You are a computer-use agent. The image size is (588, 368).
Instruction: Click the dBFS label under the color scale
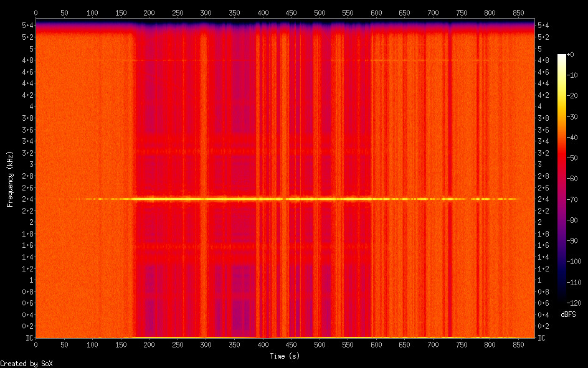pos(568,314)
